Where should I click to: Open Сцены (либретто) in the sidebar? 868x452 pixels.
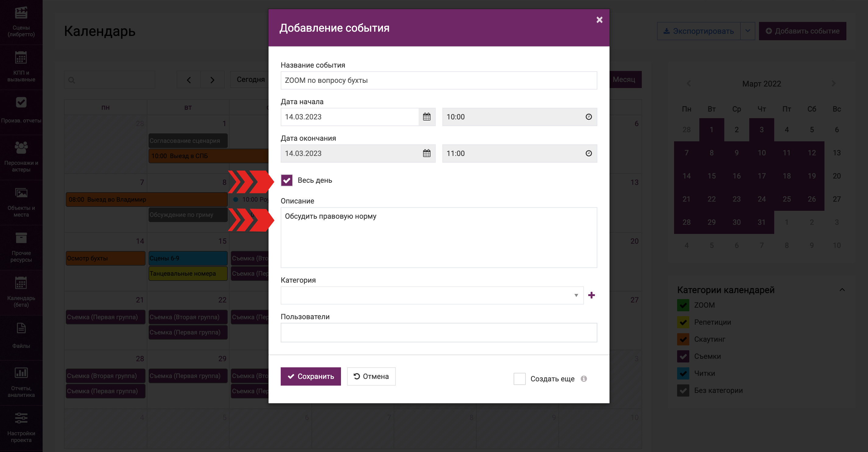(21, 22)
